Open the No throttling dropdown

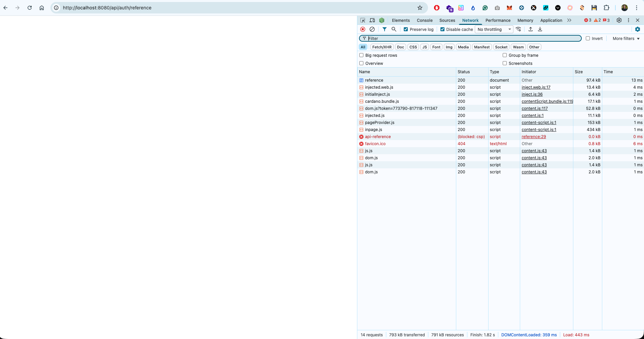pos(494,29)
